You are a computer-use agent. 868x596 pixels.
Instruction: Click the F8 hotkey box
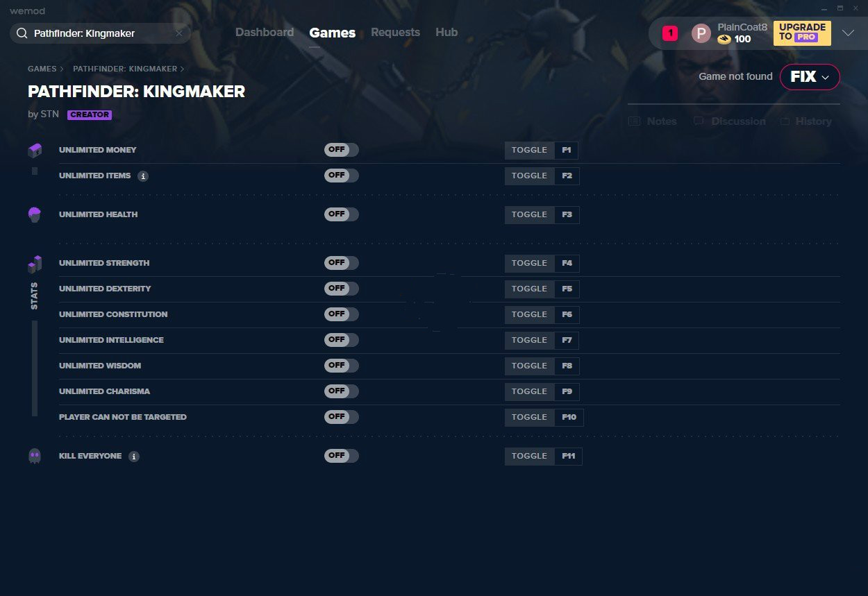click(x=567, y=366)
